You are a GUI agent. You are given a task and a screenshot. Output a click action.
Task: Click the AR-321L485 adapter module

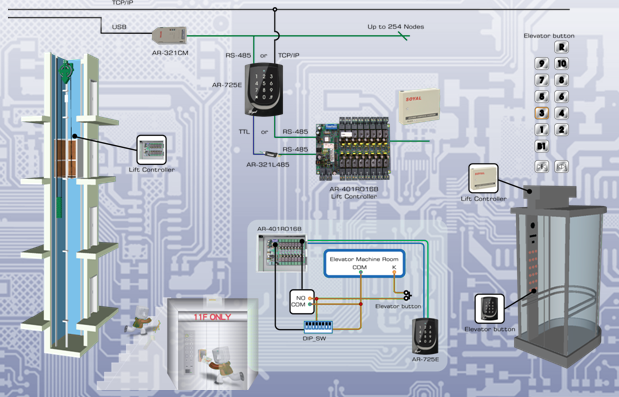[268, 154]
